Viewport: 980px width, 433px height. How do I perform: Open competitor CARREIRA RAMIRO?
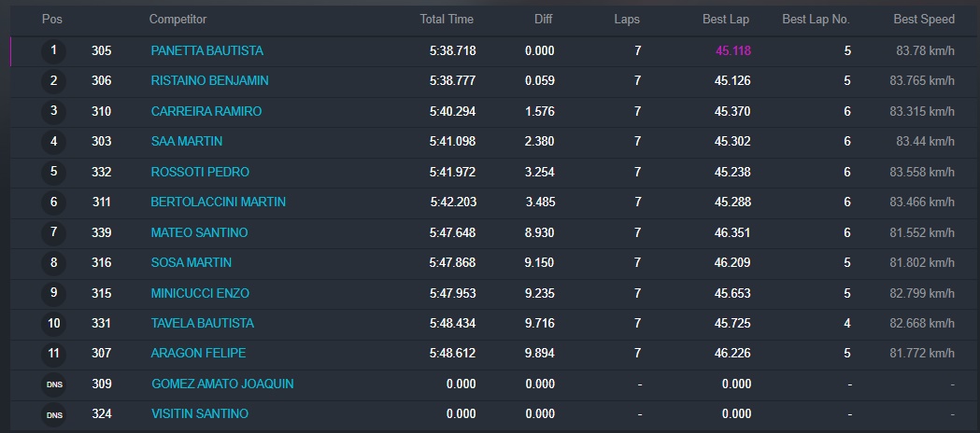click(x=206, y=112)
